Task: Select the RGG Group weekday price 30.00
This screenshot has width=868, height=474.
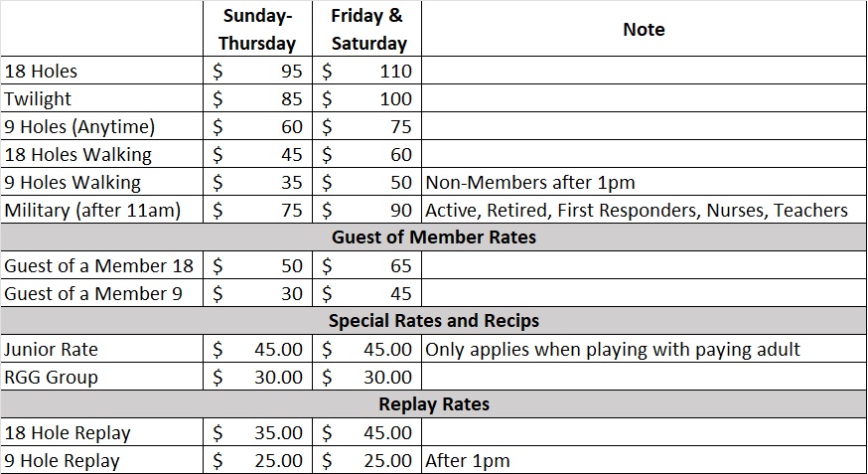Action: click(x=257, y=377)
